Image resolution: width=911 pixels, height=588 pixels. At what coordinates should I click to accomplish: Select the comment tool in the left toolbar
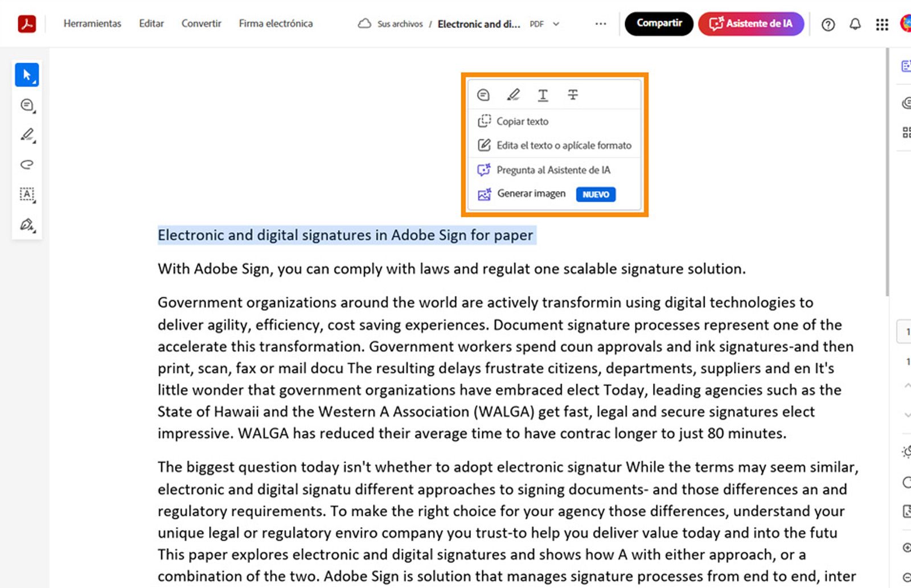point(27,105)
